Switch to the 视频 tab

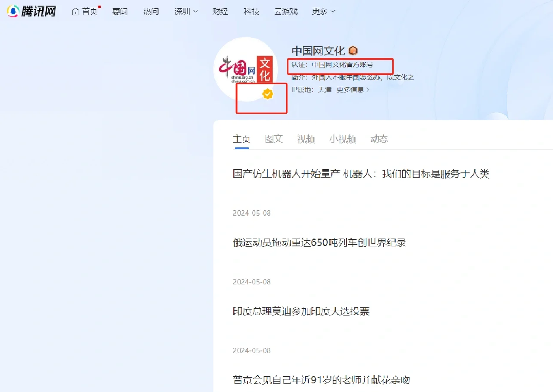coord(306,139)
